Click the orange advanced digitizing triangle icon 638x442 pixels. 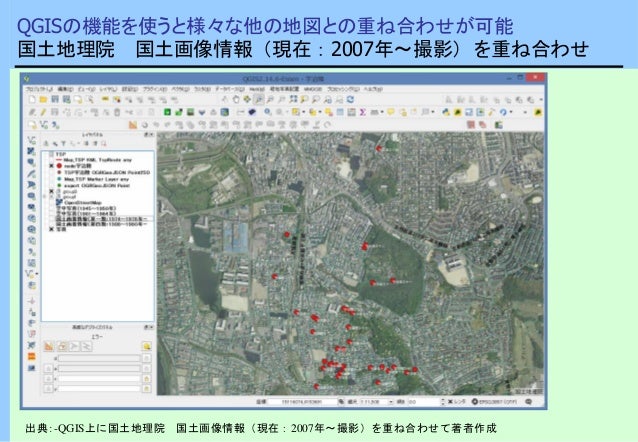(133, 125)
